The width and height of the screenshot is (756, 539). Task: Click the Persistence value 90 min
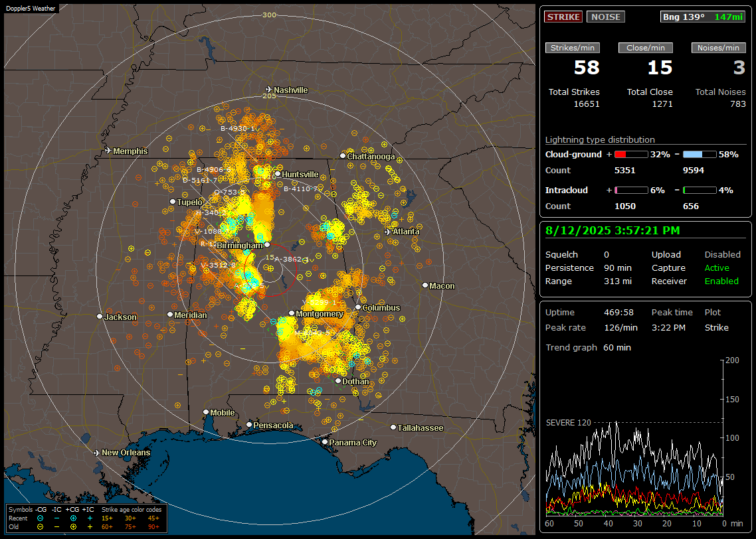(618, 268)
